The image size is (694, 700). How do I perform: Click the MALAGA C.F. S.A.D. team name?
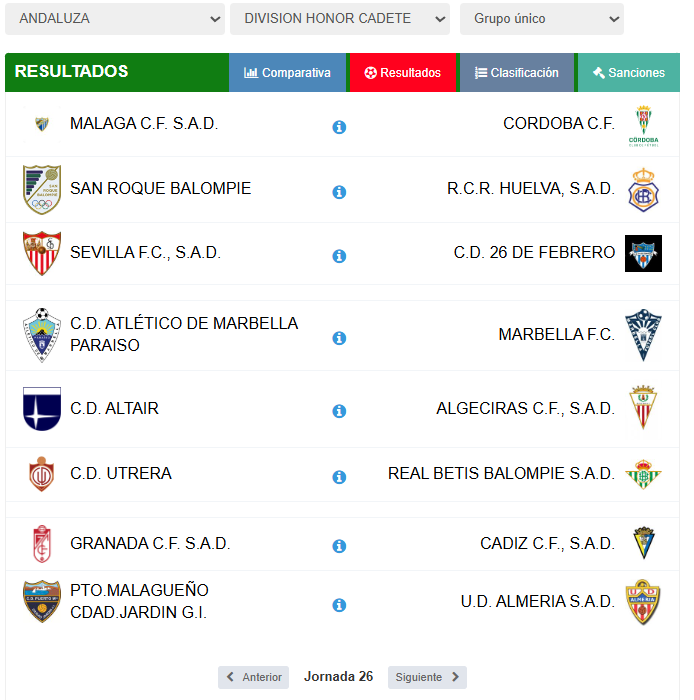click(144, 124)
